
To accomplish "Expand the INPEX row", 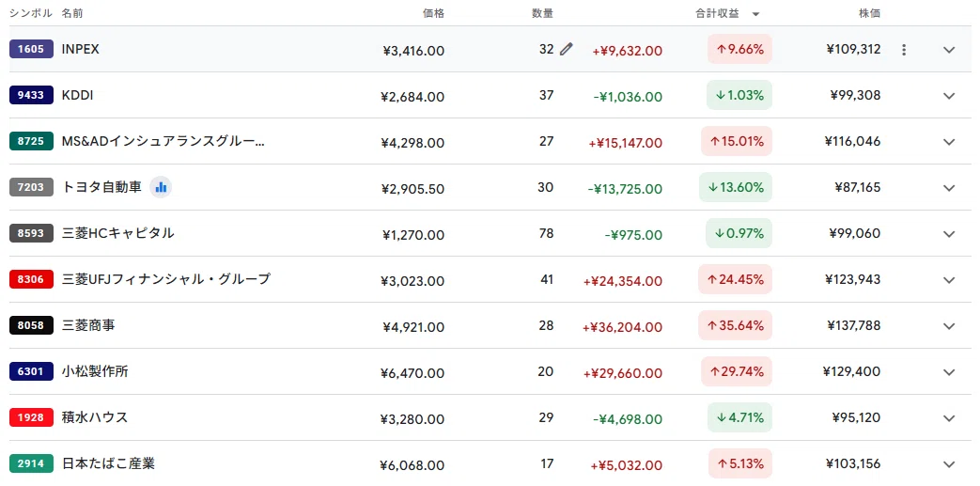I will [x=949, y=50].
